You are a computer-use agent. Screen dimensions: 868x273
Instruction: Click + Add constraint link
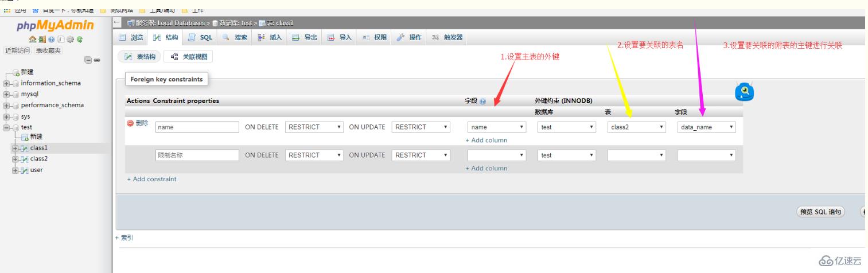pyautogui.click(x=152, y=179)
